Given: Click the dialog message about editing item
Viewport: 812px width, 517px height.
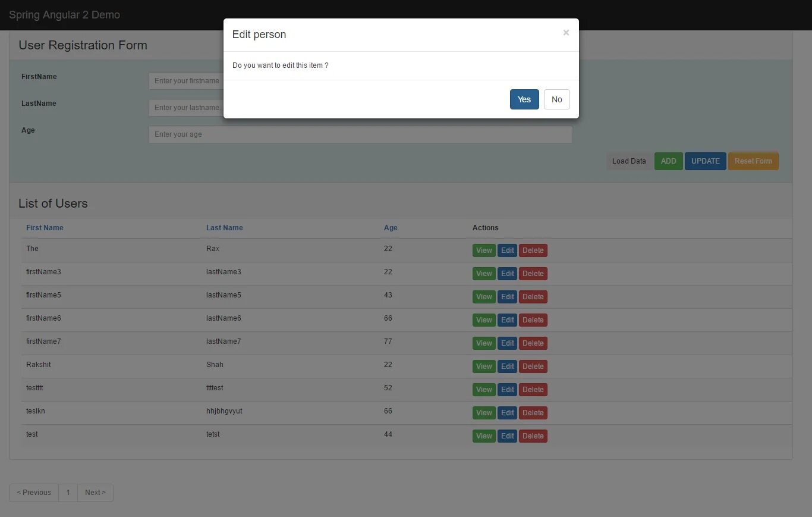Looking at the screenshot, I should click(x=280, y=65).
